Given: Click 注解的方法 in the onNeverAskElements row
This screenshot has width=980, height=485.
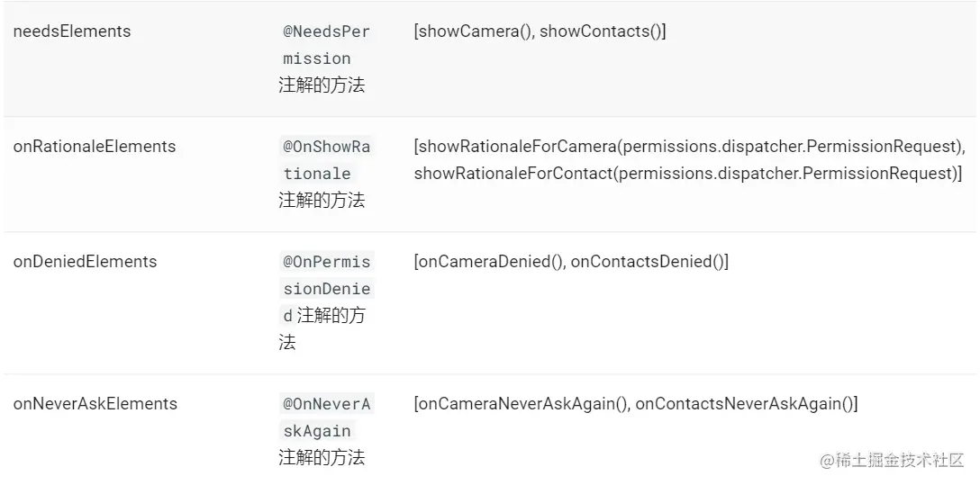Looking at the screenshot, I should pyautogui.click(x=322, y=458).
